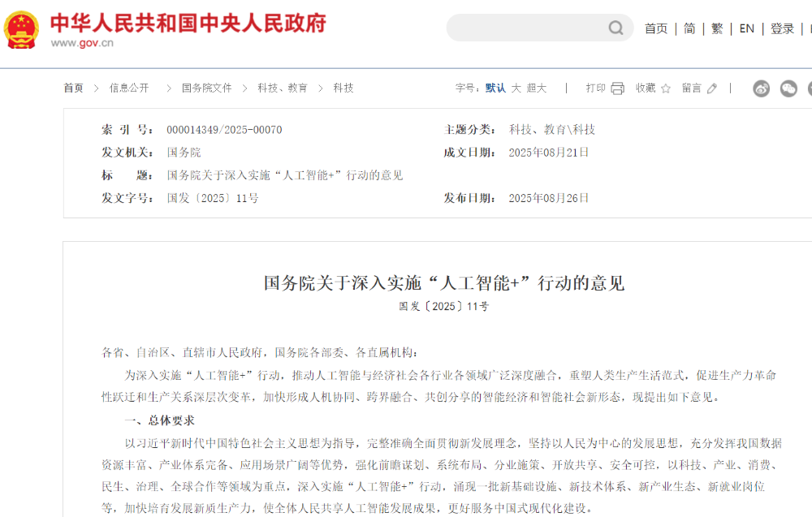This screenshot has height=517, width=812.
Task: Switch to Simplified Chinese (简)
Action: tap(689, 28)
